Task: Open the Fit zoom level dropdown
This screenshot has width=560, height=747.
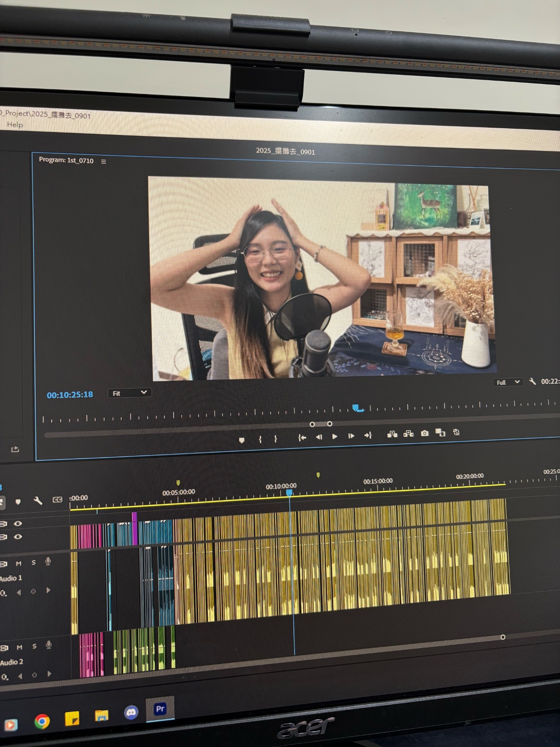Action: click(129, 393)
